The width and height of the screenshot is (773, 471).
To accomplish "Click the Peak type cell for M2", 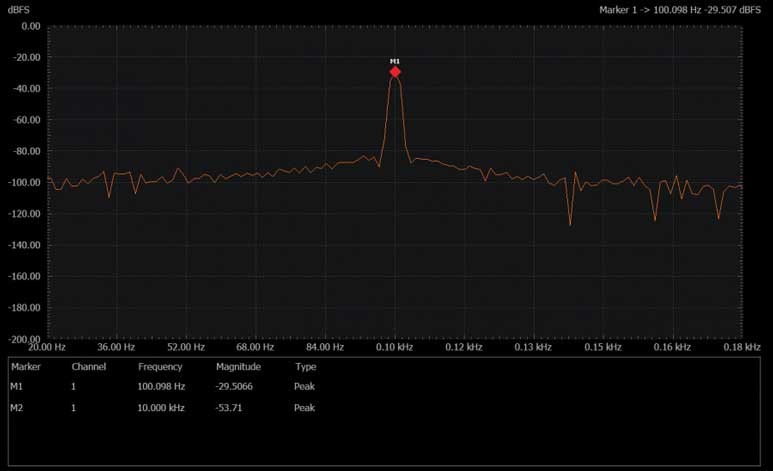I will tap(304, 408).
